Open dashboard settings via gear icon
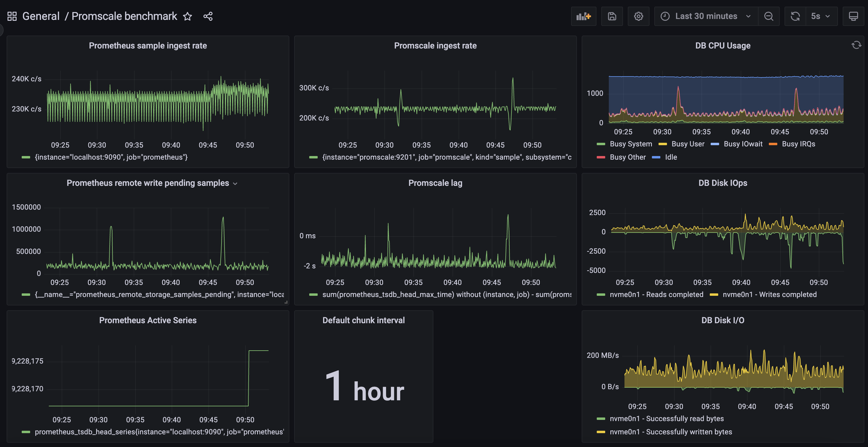Screen dimensions: 868x447 point(639,16)
